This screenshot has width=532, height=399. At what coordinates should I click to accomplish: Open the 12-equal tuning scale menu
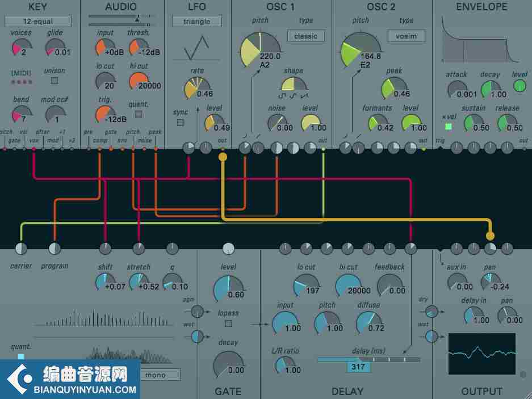(x=38, y=21)
